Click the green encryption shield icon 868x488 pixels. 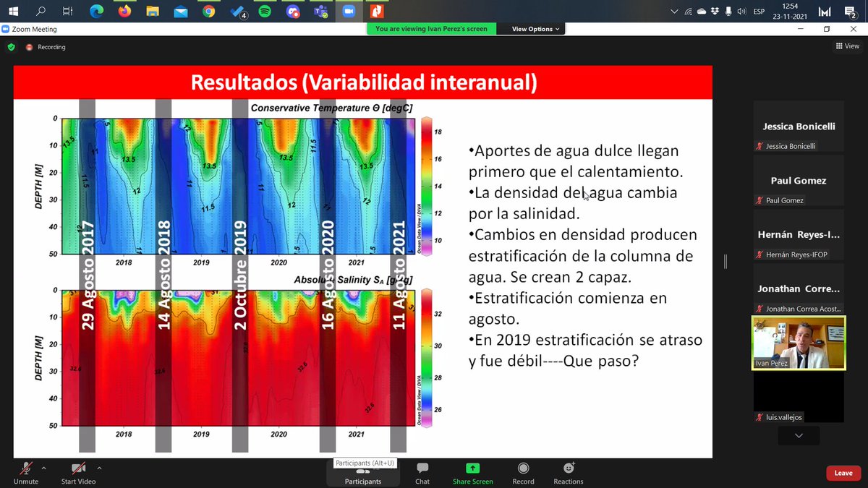pos(12,47)
